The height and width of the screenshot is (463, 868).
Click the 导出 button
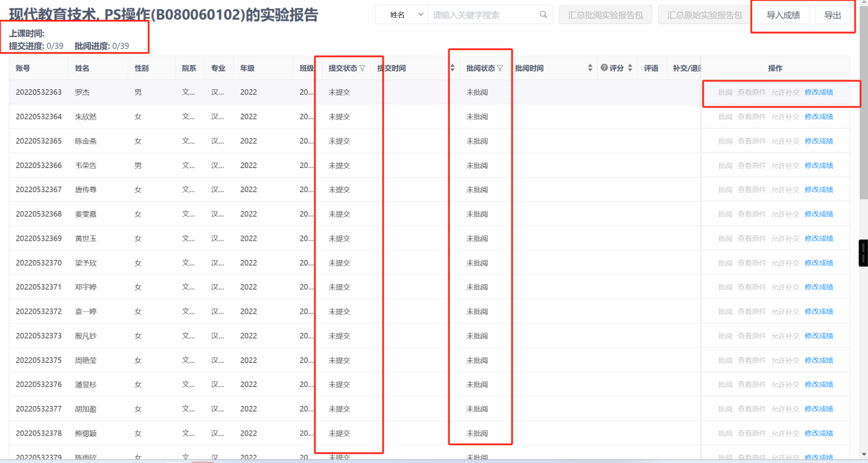832,15
